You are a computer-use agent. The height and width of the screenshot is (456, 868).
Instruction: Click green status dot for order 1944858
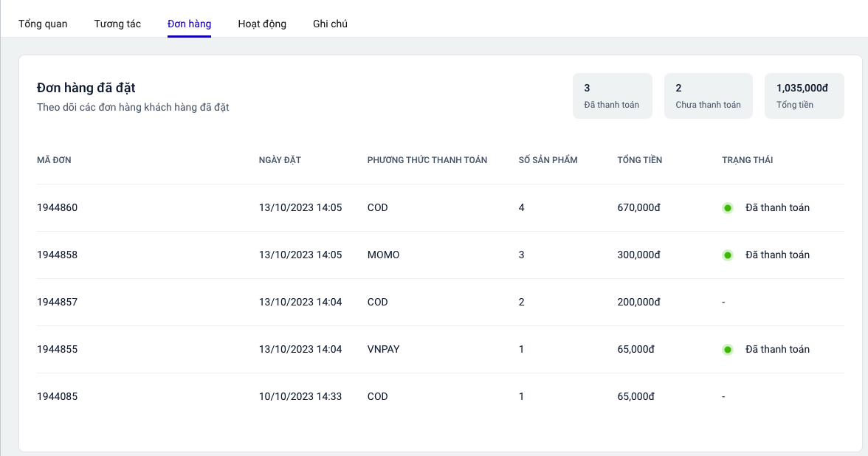tap(728, 255)
